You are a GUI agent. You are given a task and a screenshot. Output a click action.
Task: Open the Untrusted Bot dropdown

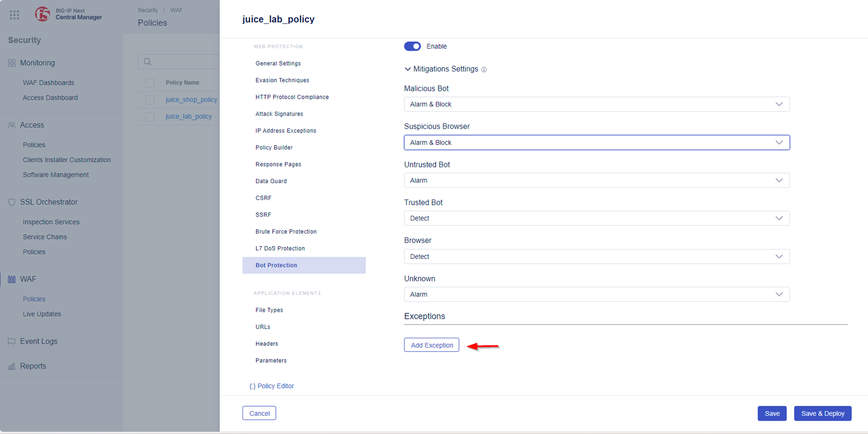(597, 180)
